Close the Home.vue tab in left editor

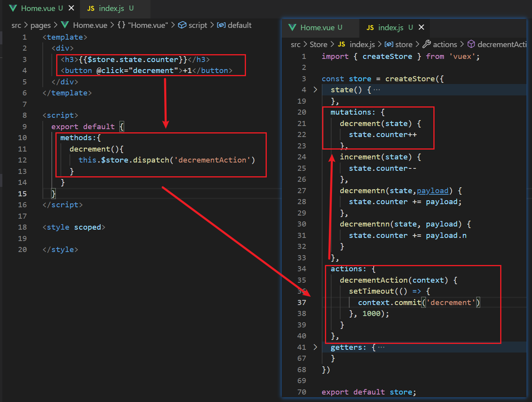(x=71, y=8)
